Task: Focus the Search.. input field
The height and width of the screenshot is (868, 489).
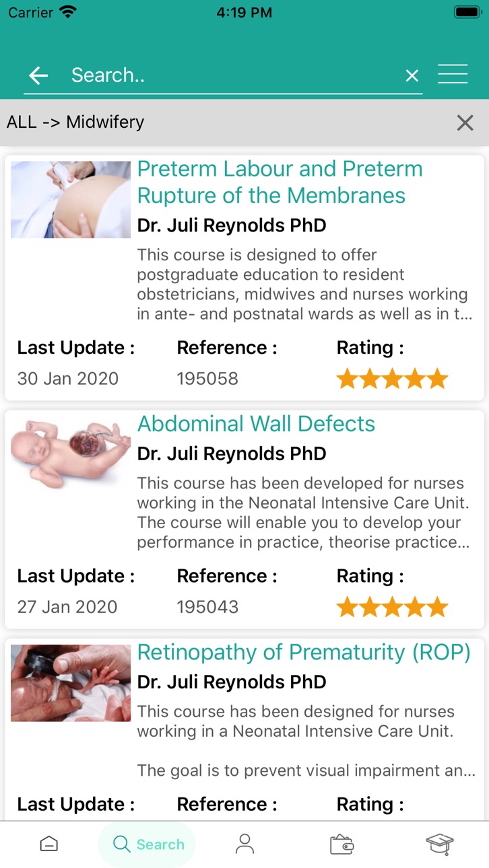Action: click(x=232, y=75)
